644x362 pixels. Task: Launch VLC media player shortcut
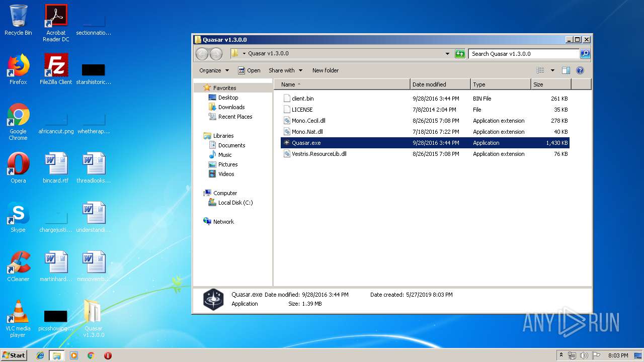(18, 319)
